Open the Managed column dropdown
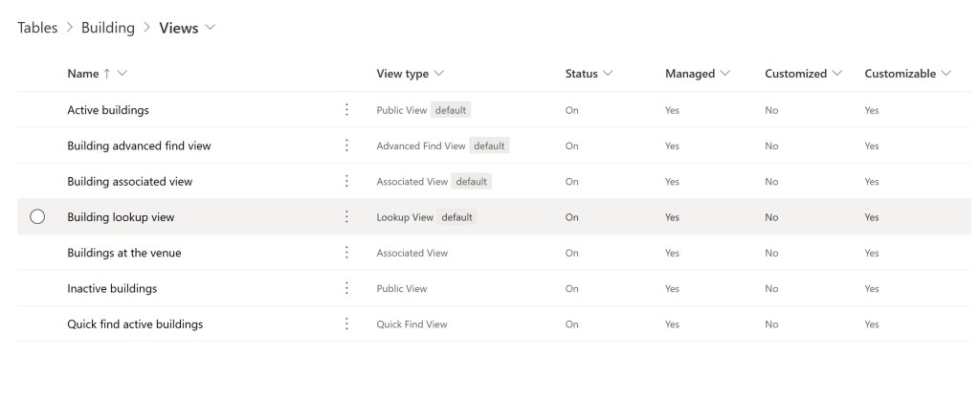Viewport: 980px width, 402px height. pyautogui.click(x=697, y=74)
